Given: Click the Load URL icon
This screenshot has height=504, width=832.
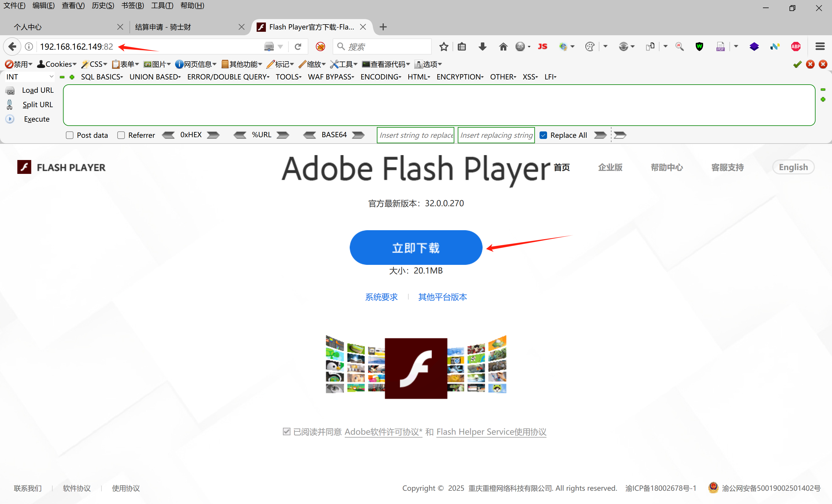Looking at the screenshot, I should point(10,90).
